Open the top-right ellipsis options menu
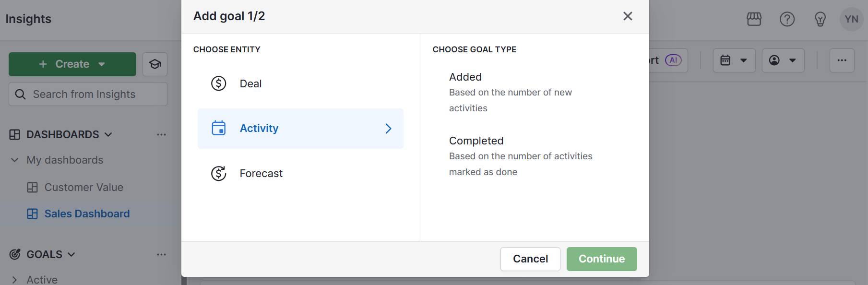The image size is (868, 285). 842,60
